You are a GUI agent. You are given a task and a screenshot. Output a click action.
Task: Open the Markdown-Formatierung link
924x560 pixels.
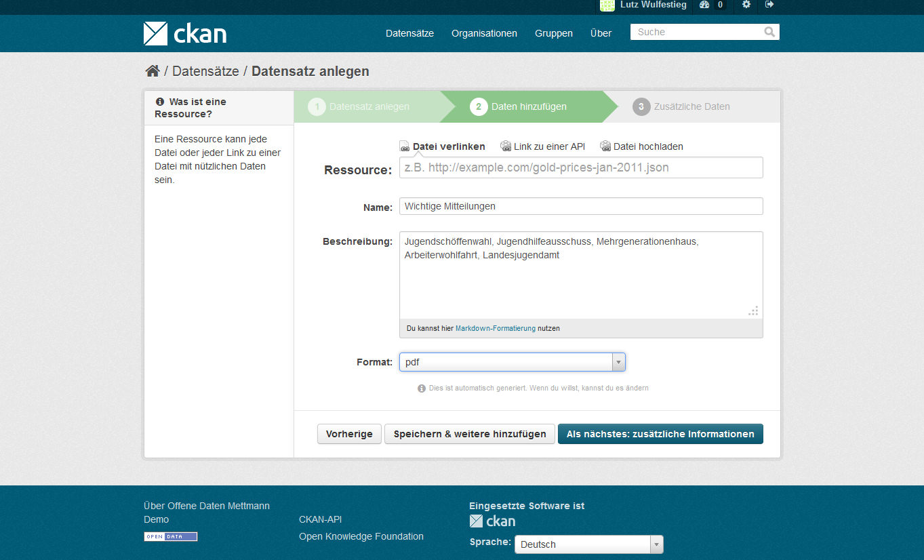click(x=495, y=328)
